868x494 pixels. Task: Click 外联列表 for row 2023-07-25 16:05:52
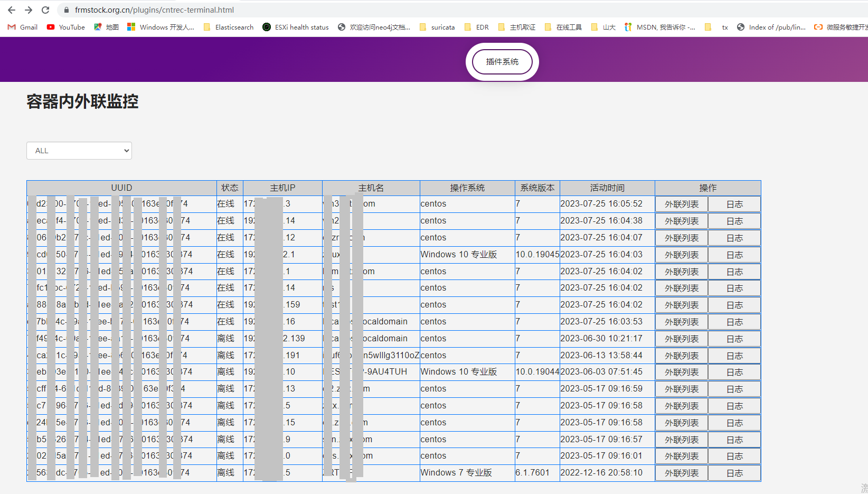point(682,204)
